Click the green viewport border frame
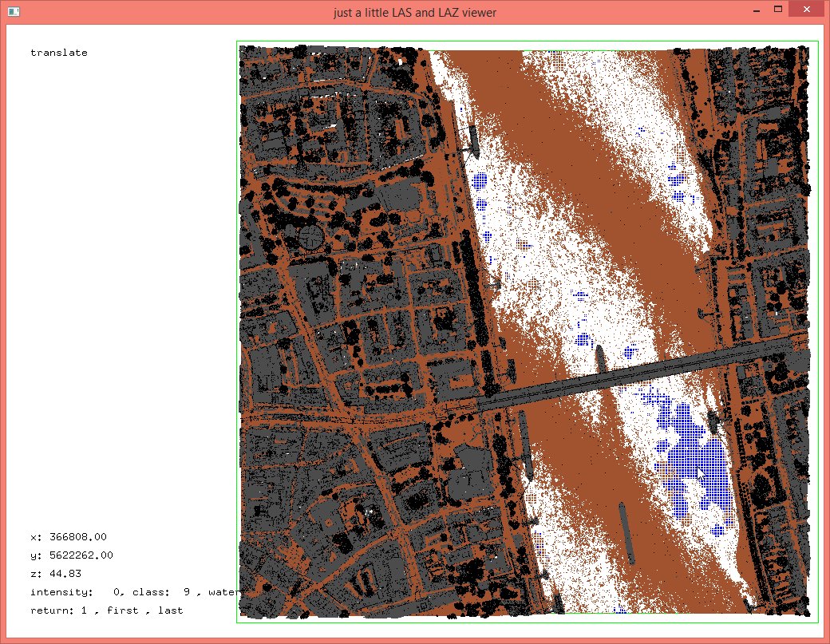The height and width of the screenshot is (644, 830). (237, 319)
